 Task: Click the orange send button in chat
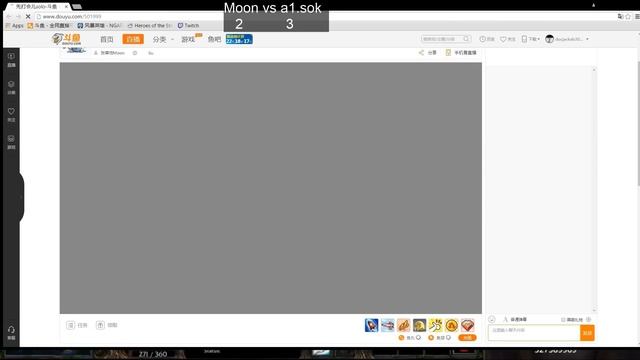587,333
